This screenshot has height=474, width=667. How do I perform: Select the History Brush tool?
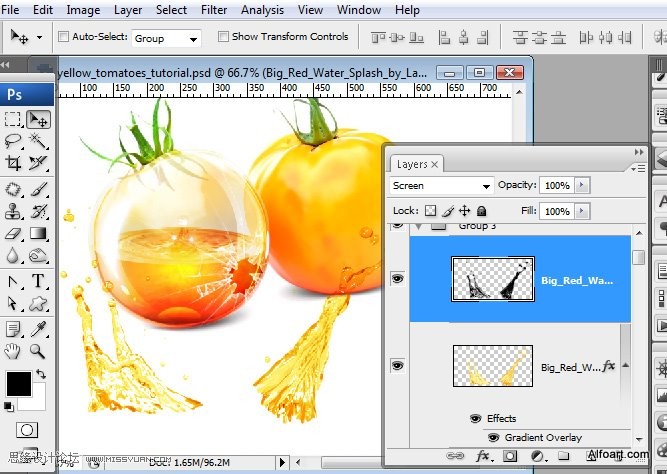pos(38,211)
